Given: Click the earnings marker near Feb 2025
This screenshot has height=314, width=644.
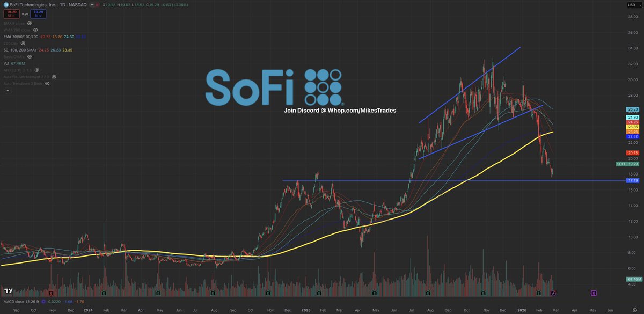Looking at the screenshot, I should pyautogui.click(x=319, y=293).
